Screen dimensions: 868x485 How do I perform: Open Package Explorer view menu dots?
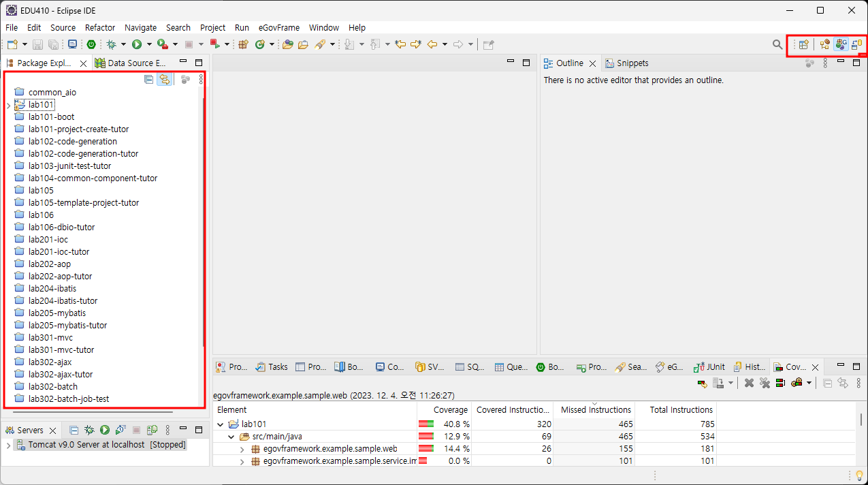(200, 80)
